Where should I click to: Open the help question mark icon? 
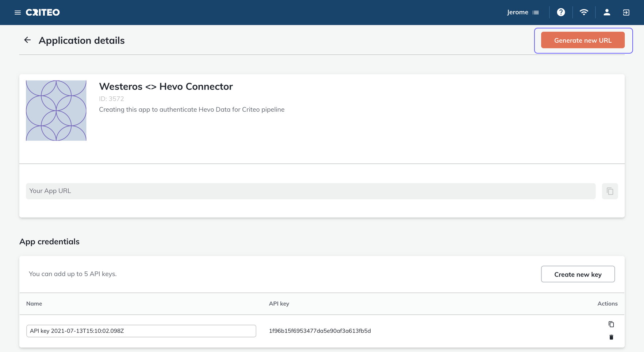pyautogui.click(x=561, y=12)
